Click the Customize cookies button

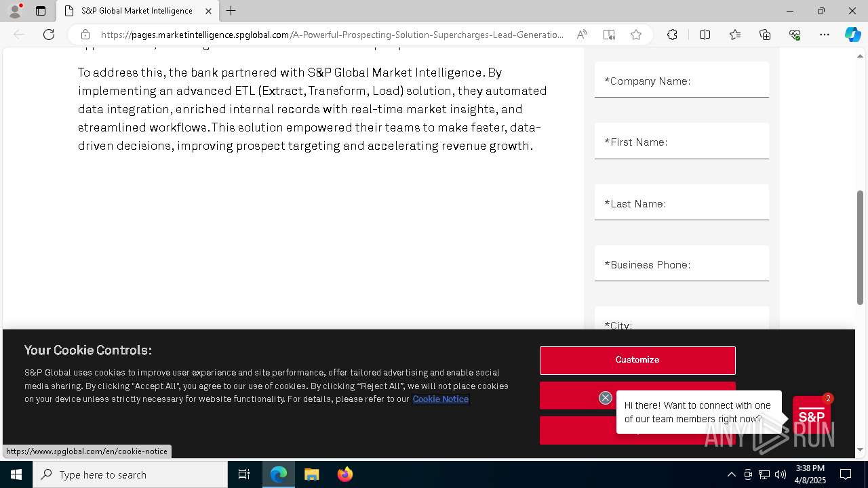tap(637, 360)
